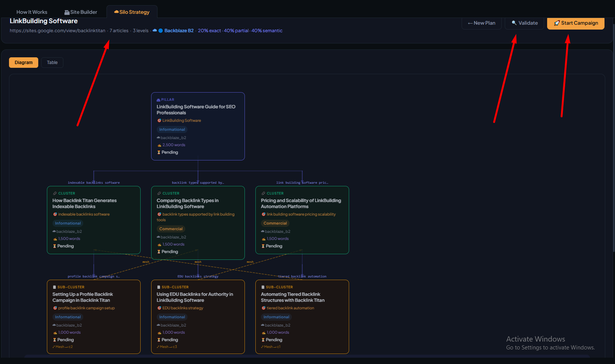Viewport: 615px width, 364px height.
Task: Click the "20% exact" anchor ratio
Action: click(209, 31)
